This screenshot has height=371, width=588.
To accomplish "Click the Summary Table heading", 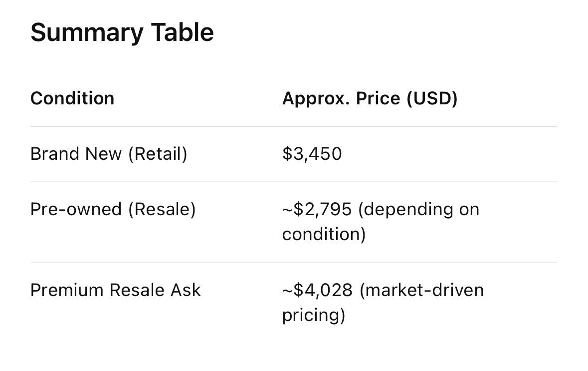I will tap(122, 32).
